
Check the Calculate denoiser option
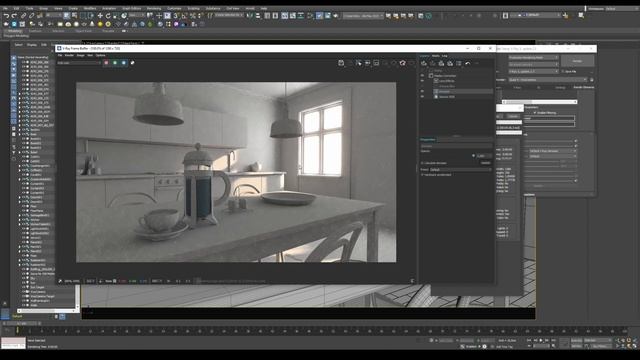point(422,163)
